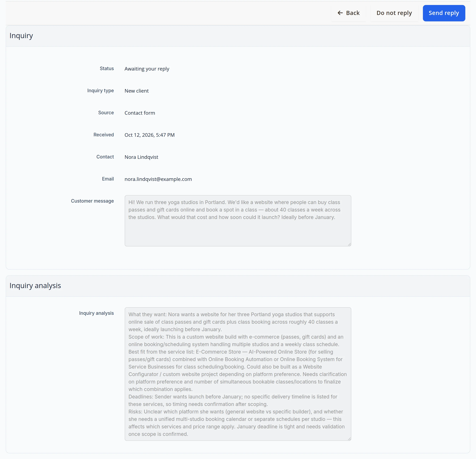Click the Customer message box resize handle
This screenshot has width=476, height=459.
click(349, 244)
